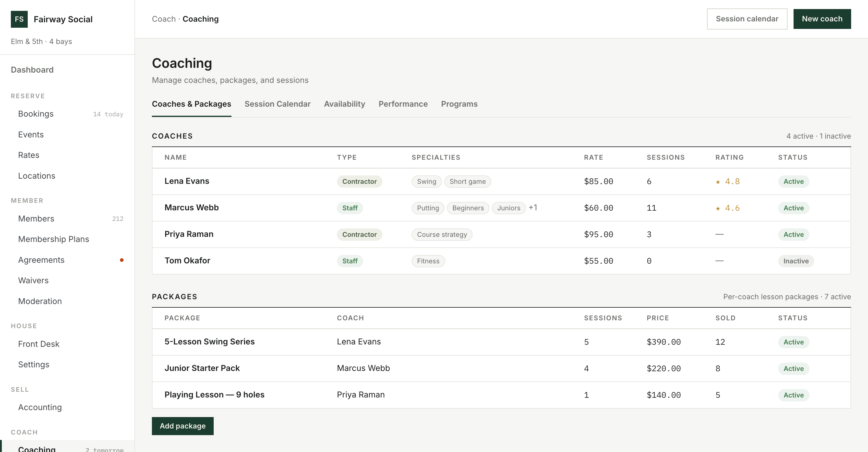Open Membership Plans
The width and height of the screenshot is (868, 452).
[68, 239]
